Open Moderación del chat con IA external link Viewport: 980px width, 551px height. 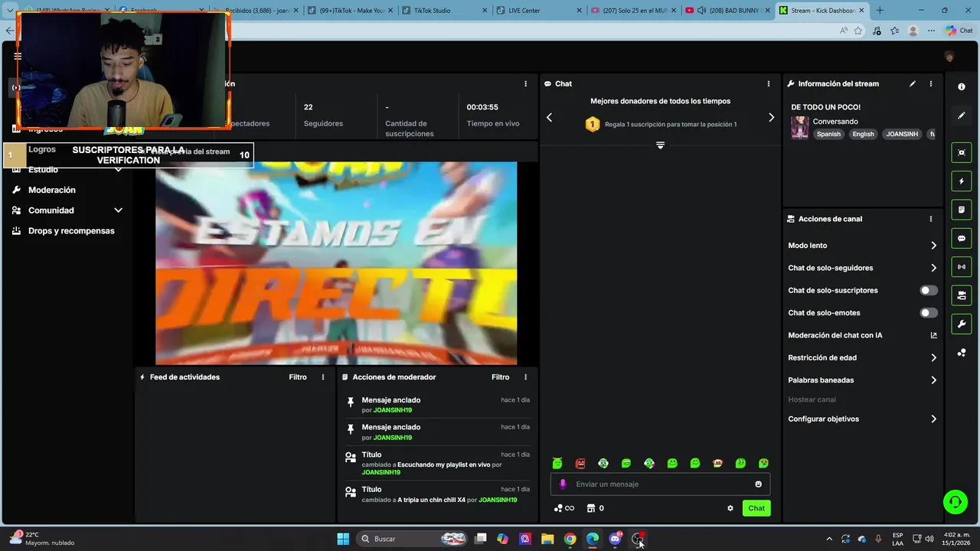(933, 335)
